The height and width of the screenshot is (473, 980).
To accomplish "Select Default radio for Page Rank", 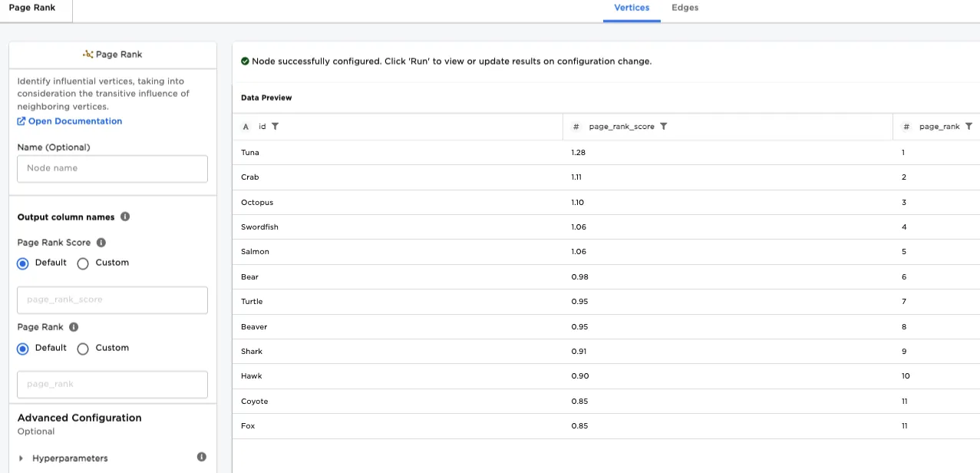I will pyautogui.click(x=23, y=349).
